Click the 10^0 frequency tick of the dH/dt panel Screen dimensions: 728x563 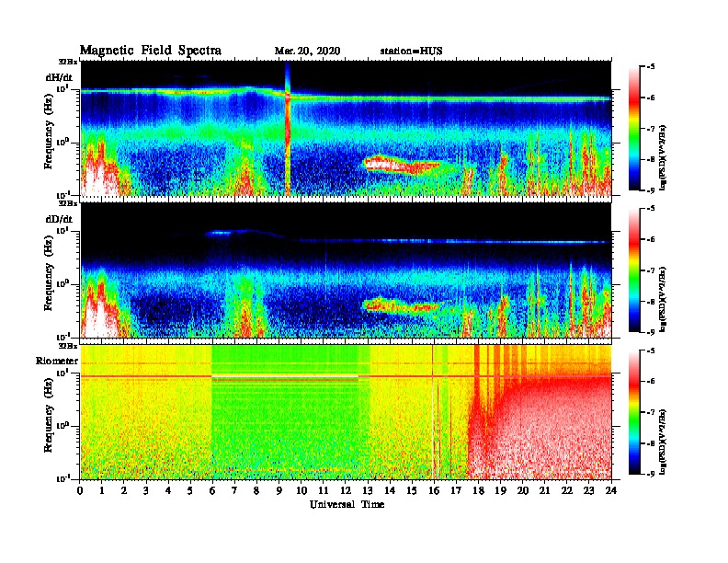[x=63, y=142]
